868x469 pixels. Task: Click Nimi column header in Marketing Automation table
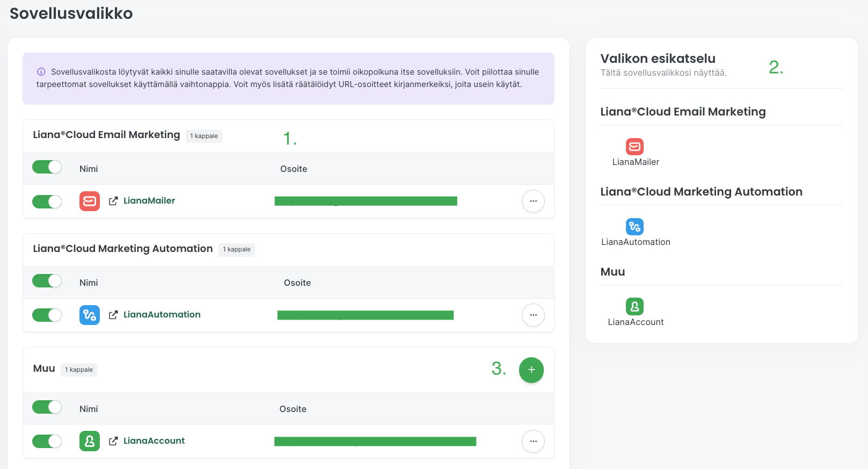pos(89,283)
